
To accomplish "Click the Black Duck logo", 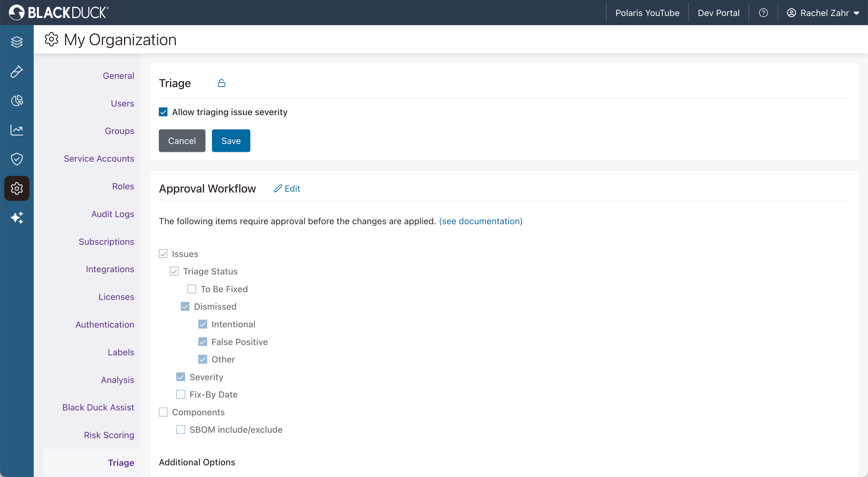I will tap(59, 13).
